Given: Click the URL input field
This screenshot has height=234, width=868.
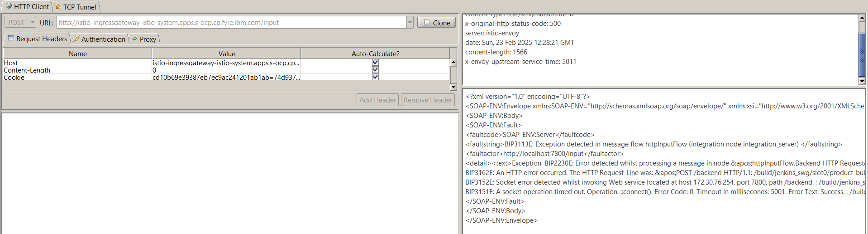Looking at the screenshot, I should click(231, 22).
